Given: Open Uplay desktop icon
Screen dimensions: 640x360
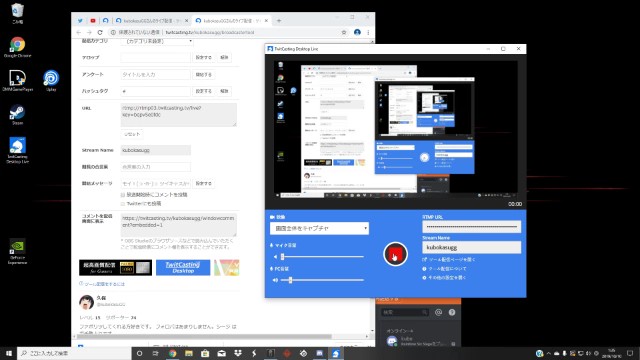Looking at the screenshot, I should [51, 80].
